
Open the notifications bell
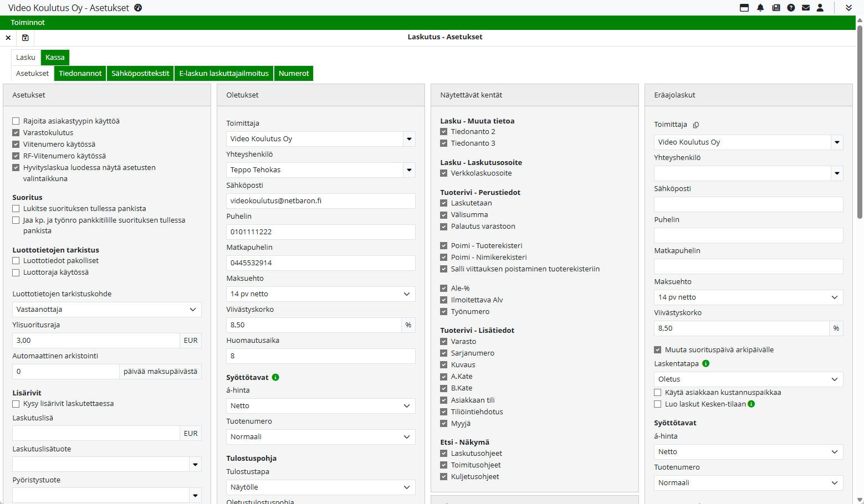click(x=760, y=8)
